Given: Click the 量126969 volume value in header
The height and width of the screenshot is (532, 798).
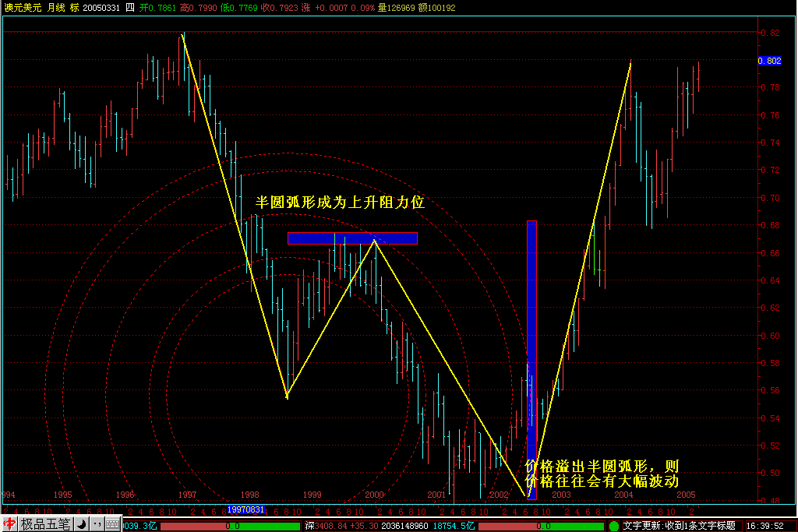Looking at the screenshot, I should [x=397, y=8].
